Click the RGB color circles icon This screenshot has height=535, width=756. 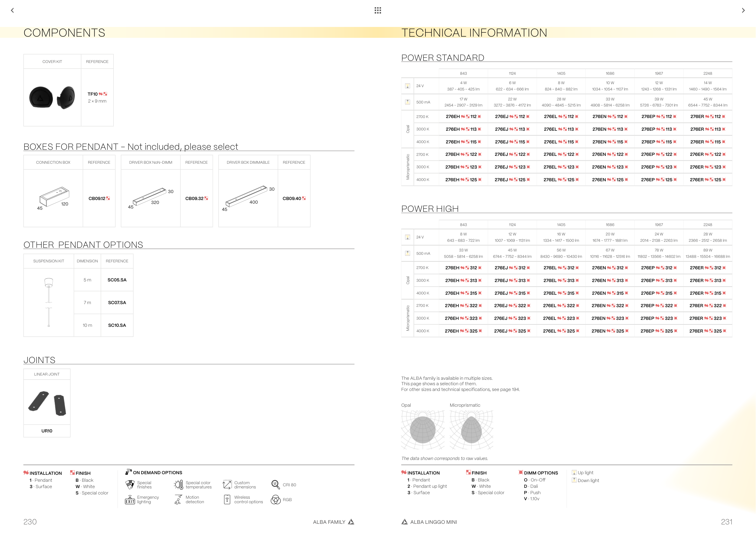point(275,500)
